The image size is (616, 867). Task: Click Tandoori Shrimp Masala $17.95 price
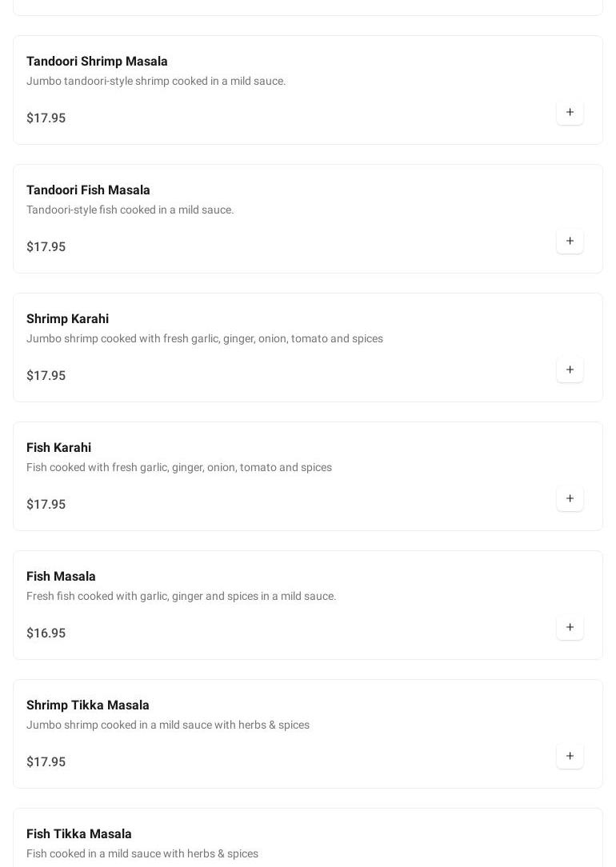point(46,118)
